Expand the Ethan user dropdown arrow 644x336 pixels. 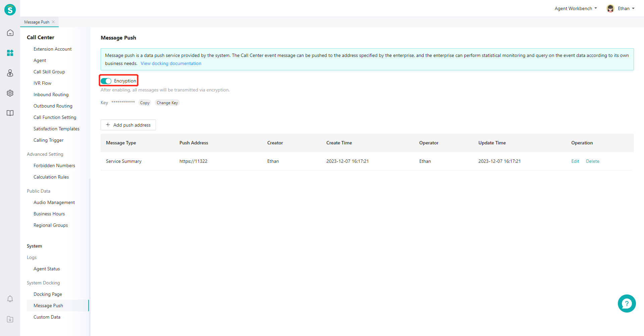click(x=633, y=9)
